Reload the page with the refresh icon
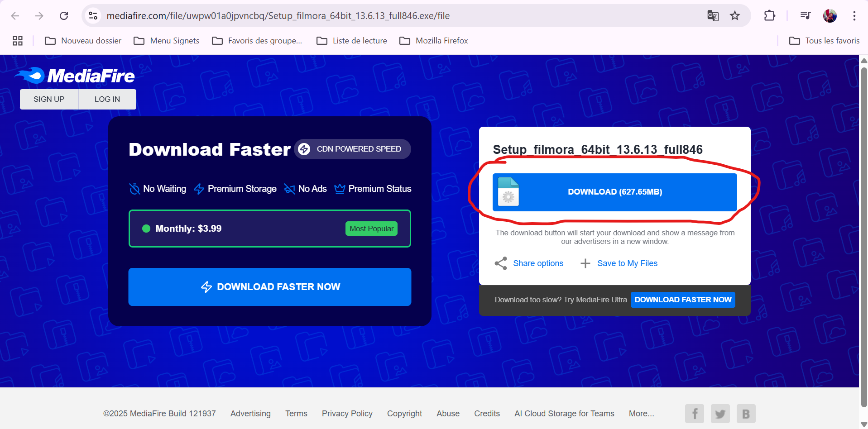The width and height of the screenshot is (868, 429). pos(64,16)
